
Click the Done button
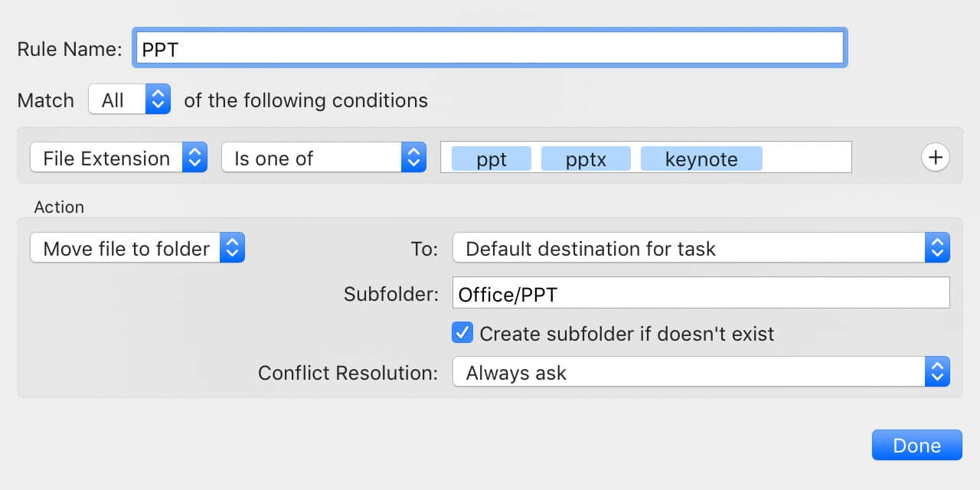click(916, 445)
